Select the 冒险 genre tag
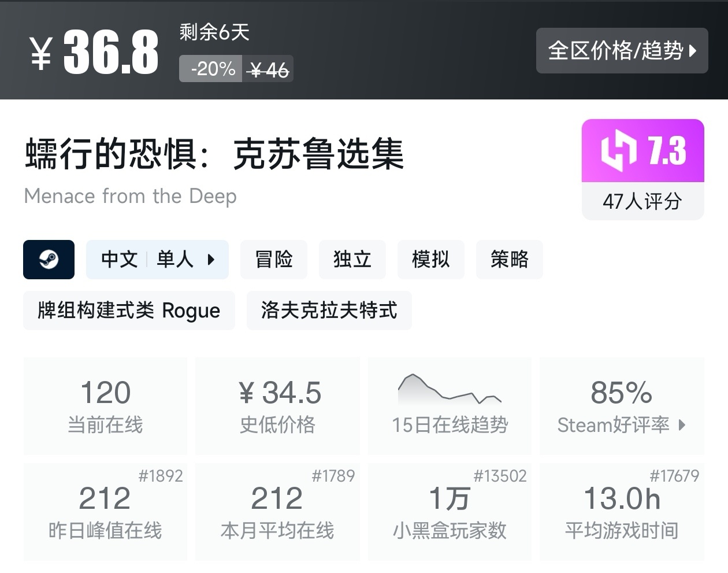Viewport: 728px width, 573px height. [x=274, y=260]
